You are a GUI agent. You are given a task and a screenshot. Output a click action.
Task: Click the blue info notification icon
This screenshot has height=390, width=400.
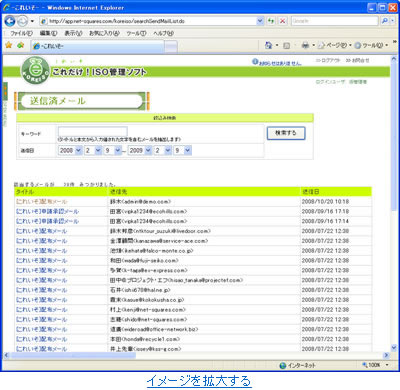coord(255,61)
